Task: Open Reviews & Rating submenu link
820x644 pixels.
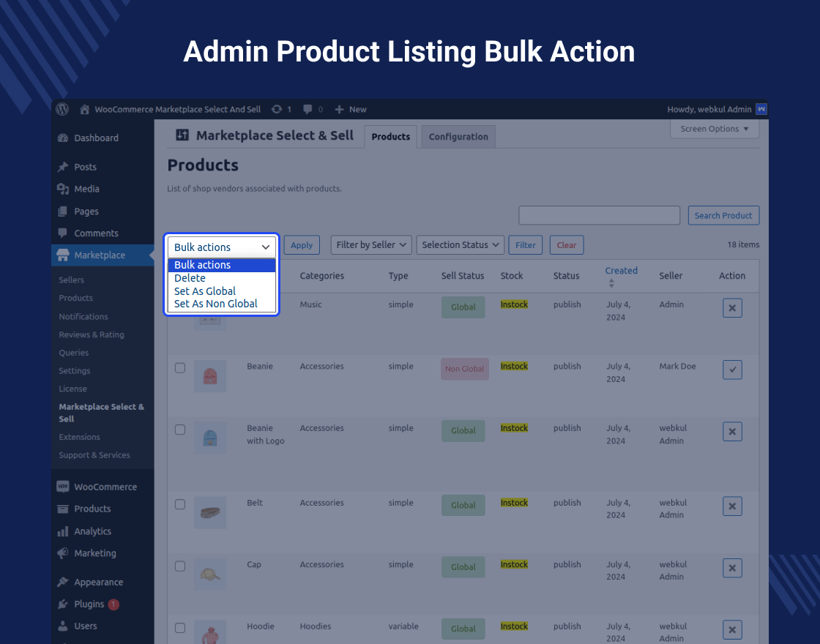Action: tap(92, 334)
